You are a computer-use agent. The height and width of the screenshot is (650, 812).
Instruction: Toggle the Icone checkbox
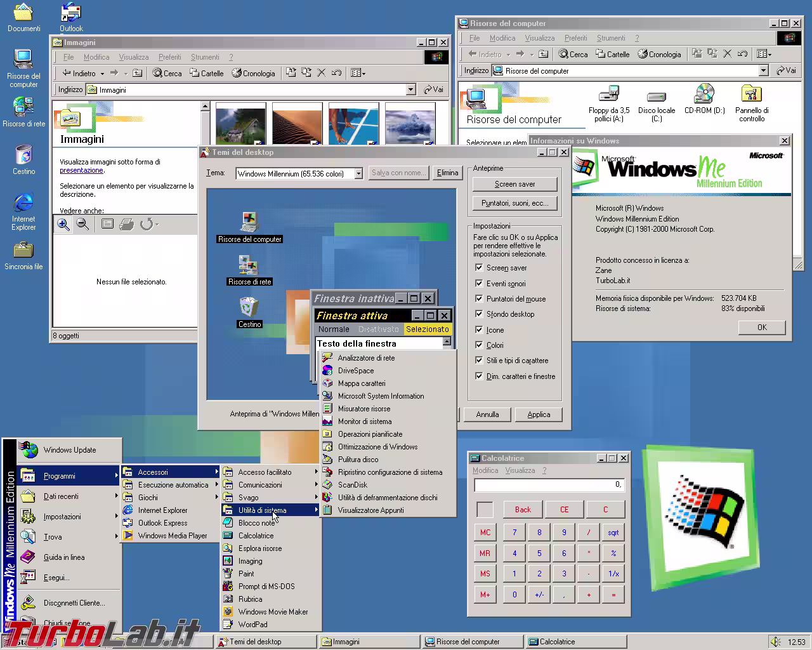tap(480, 329)
